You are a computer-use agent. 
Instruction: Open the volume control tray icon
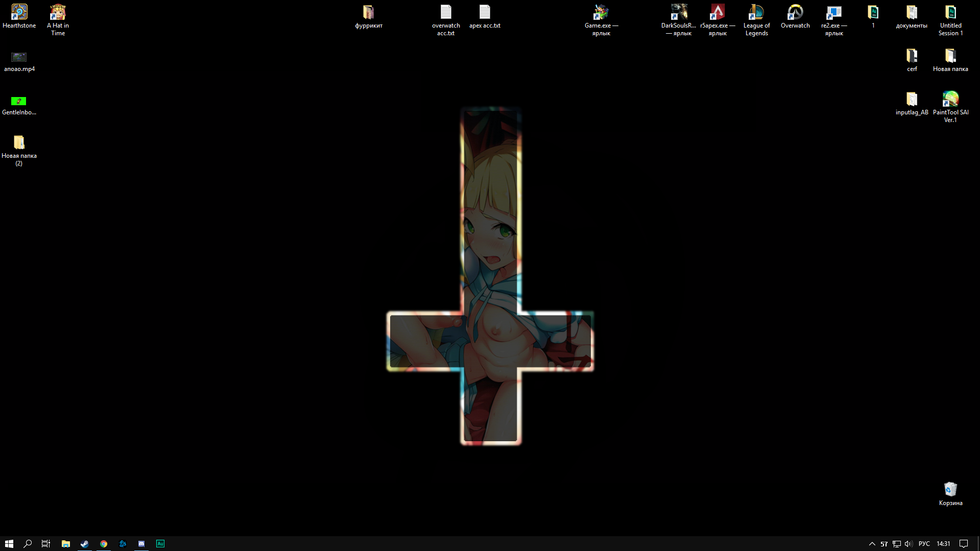tap(909, 544)
